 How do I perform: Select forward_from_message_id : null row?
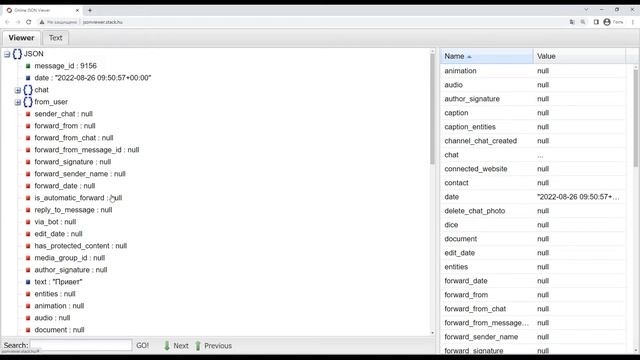[x=87, y=150]
